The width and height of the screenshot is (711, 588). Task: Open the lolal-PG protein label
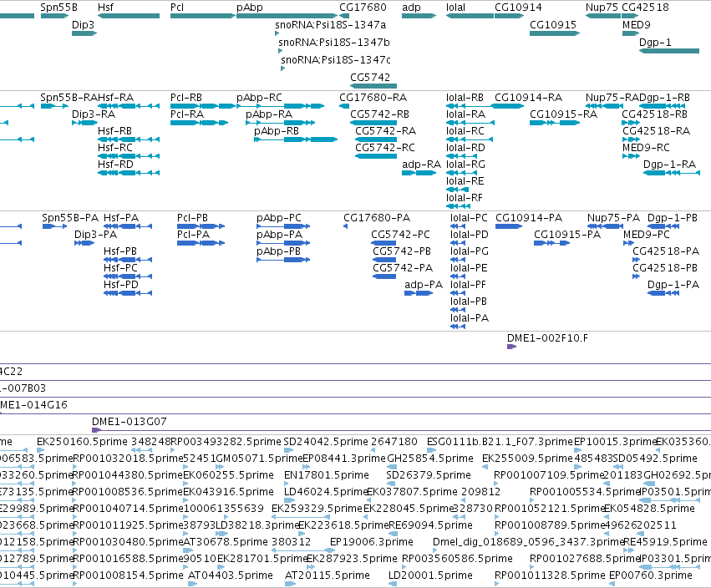tap(470, 251)
